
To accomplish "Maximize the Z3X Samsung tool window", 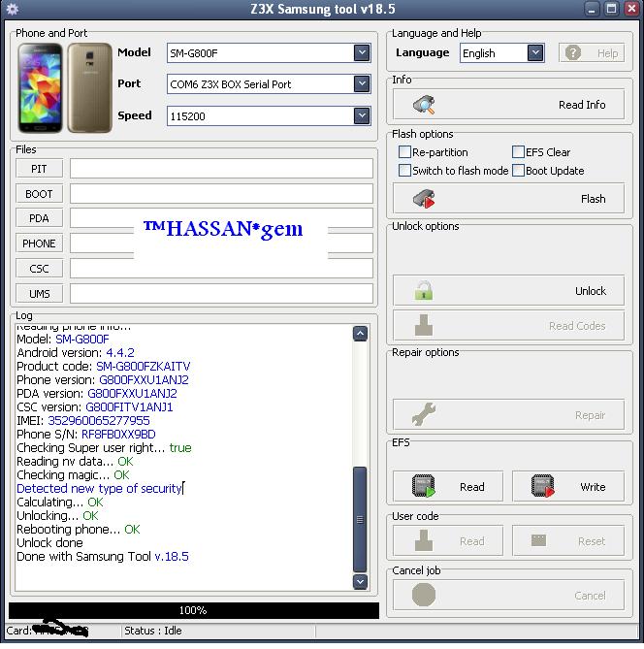I will click(x=612, y=9).
